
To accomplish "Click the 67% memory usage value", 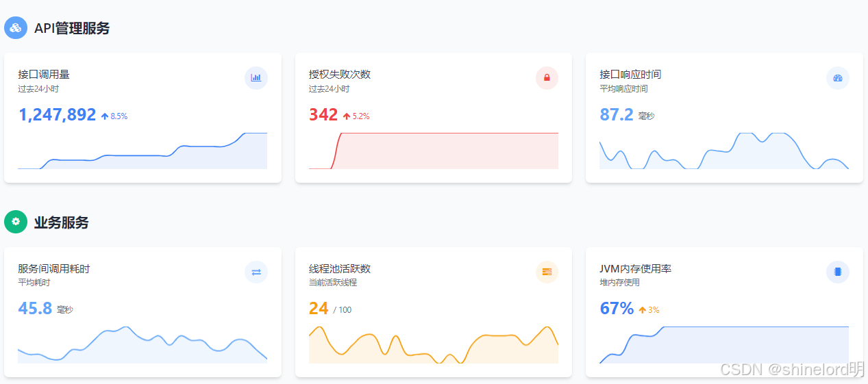I will pos(617,308).
